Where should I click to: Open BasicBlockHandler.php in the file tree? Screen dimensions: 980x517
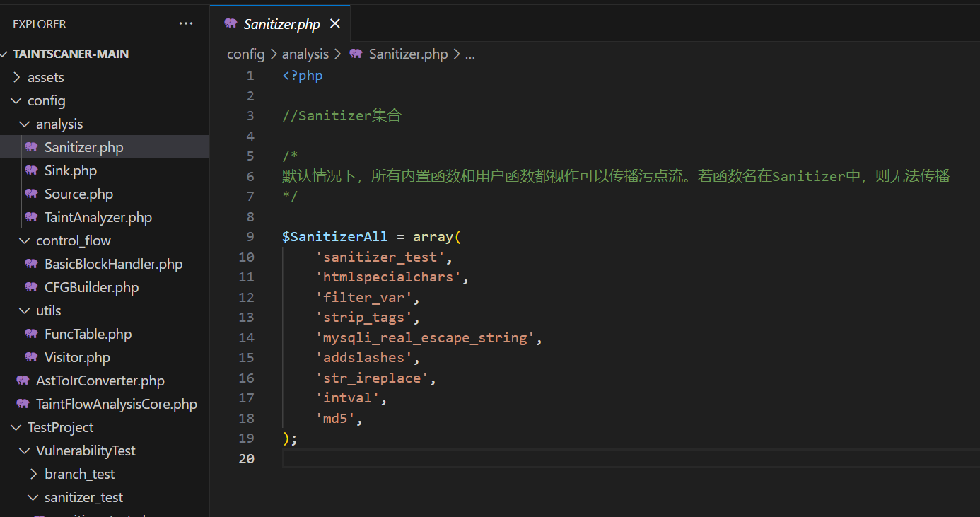pos(113,264)
